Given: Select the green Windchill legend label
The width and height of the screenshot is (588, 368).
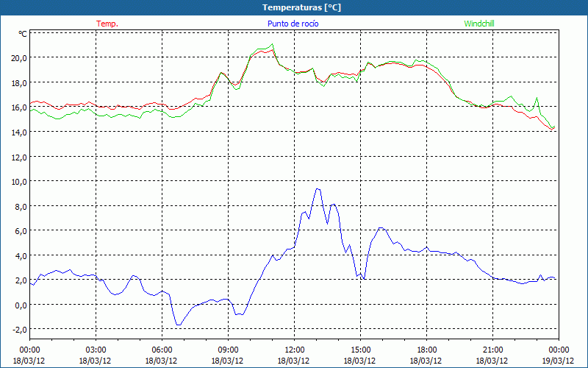Looking at the screenshot, I should point(479,24).
